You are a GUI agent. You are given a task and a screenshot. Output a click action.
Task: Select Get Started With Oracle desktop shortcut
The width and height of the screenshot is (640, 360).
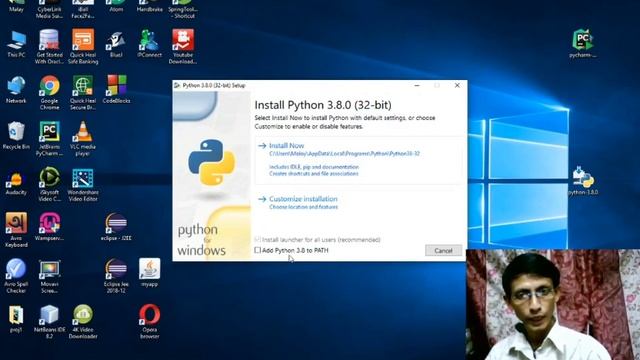[49, 47]
